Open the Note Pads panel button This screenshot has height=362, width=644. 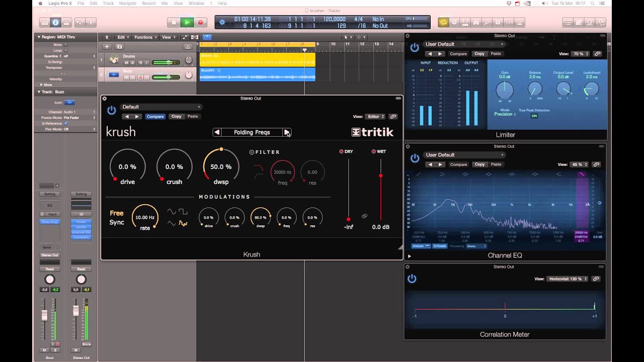pyautogui.click(x=579, y=23)
